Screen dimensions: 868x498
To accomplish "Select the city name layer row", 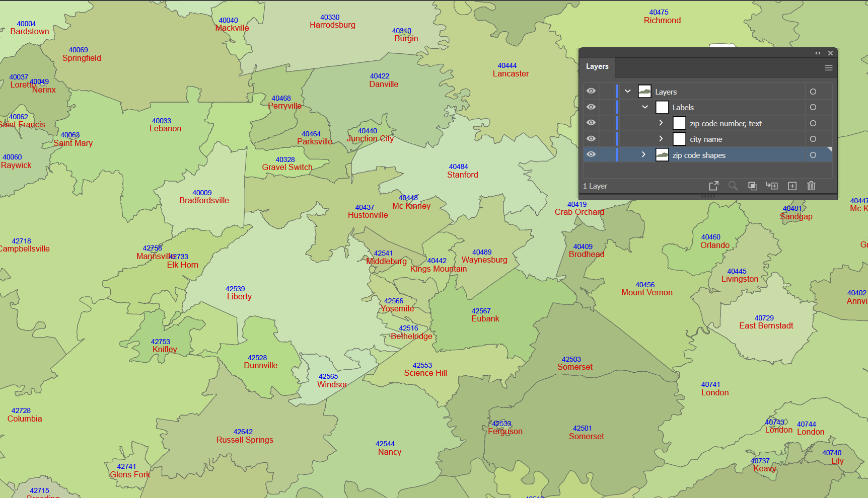I will pyautogui.click(x=707, y=139).
